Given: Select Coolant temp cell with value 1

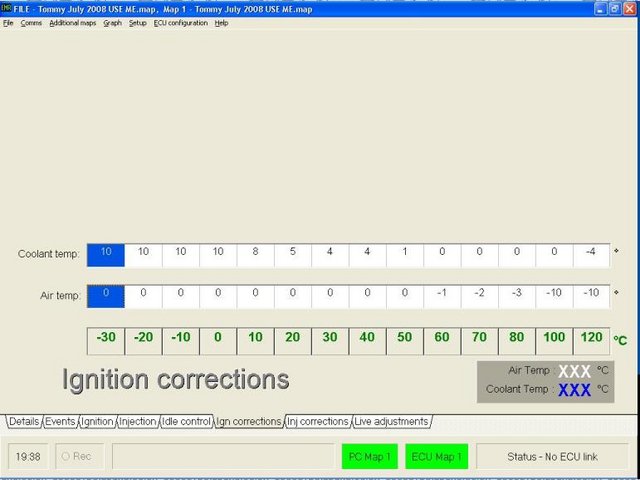Looking at the screenshot, I should coord(405,255).
